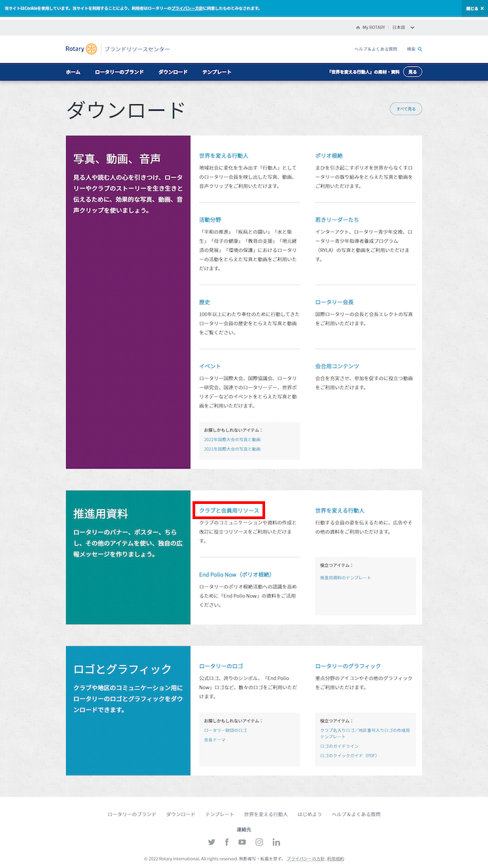Open the ロータリーのロゴ link

click(x=222, y=666)
